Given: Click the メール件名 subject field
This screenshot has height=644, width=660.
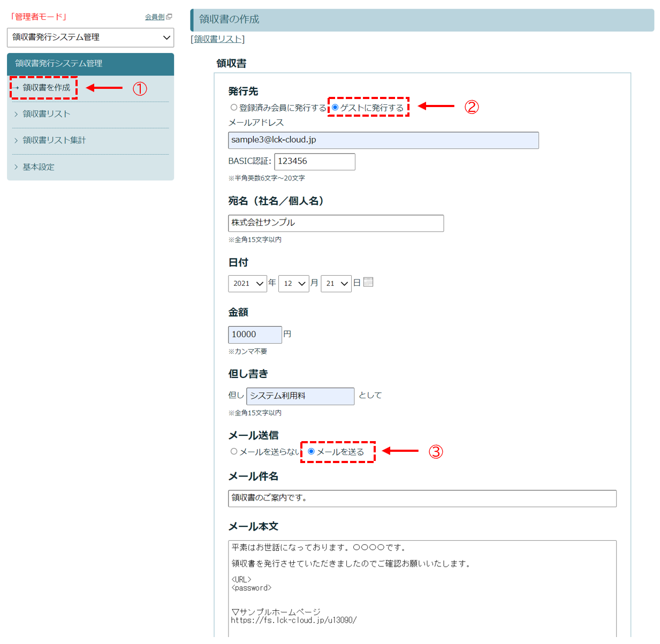Looking at the screenshot, I should (x=422, y=498).
